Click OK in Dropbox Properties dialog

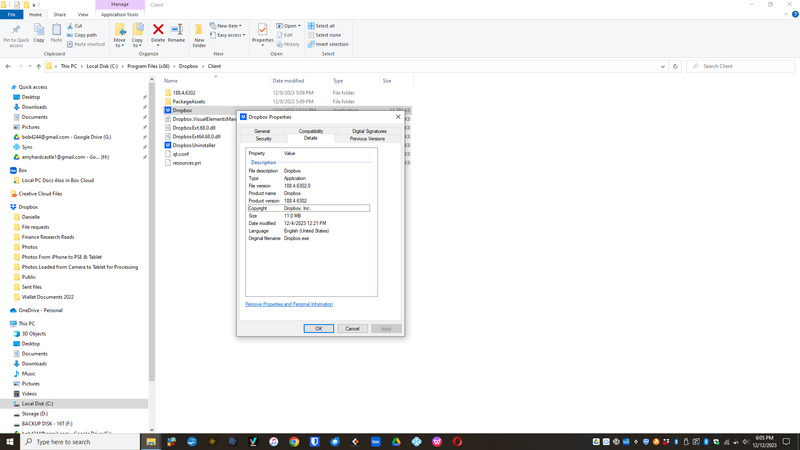pyautogui.click(x=318, y=328)
